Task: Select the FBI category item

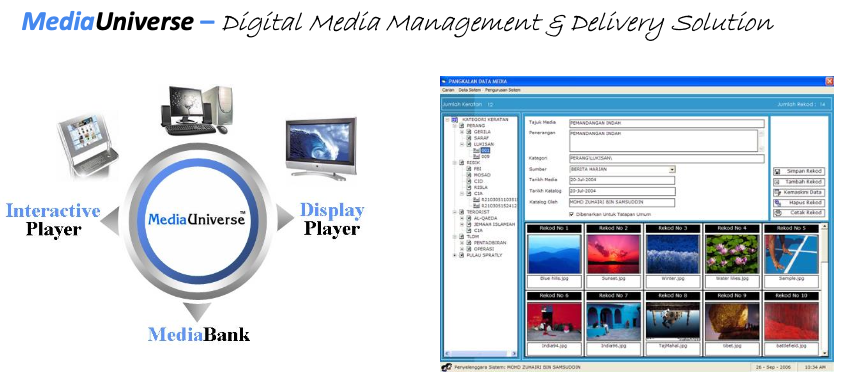Action: coord(478,169)
